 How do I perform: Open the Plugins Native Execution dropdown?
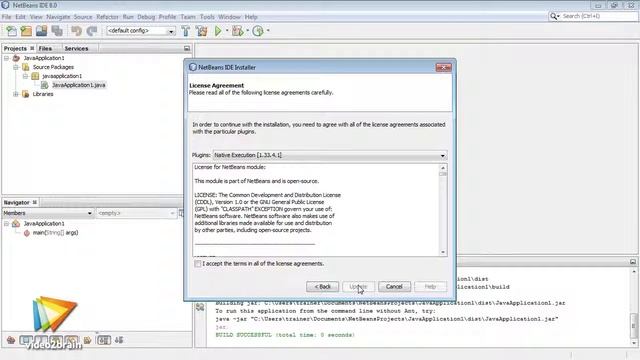[330, 156]
